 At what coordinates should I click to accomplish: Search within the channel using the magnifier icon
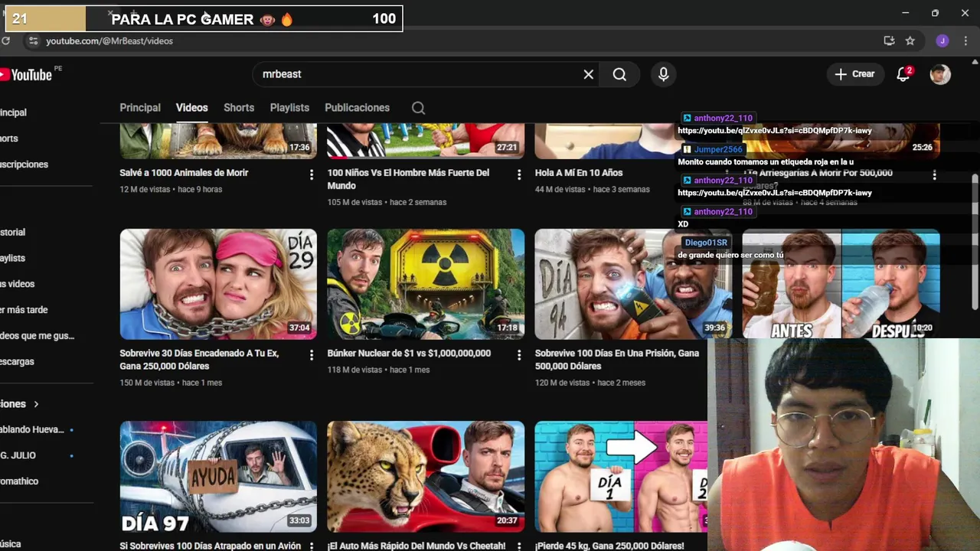coord(418,108)
